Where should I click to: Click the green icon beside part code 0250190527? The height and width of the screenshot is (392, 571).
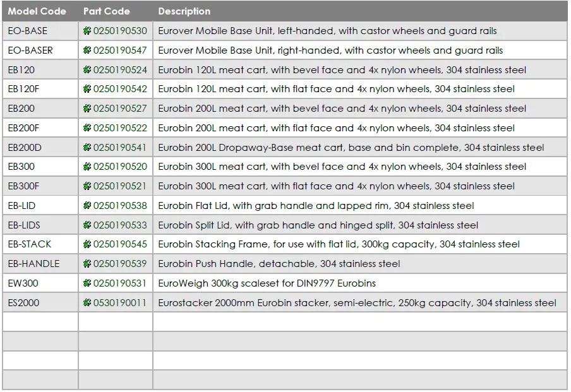tap(87, 109)
